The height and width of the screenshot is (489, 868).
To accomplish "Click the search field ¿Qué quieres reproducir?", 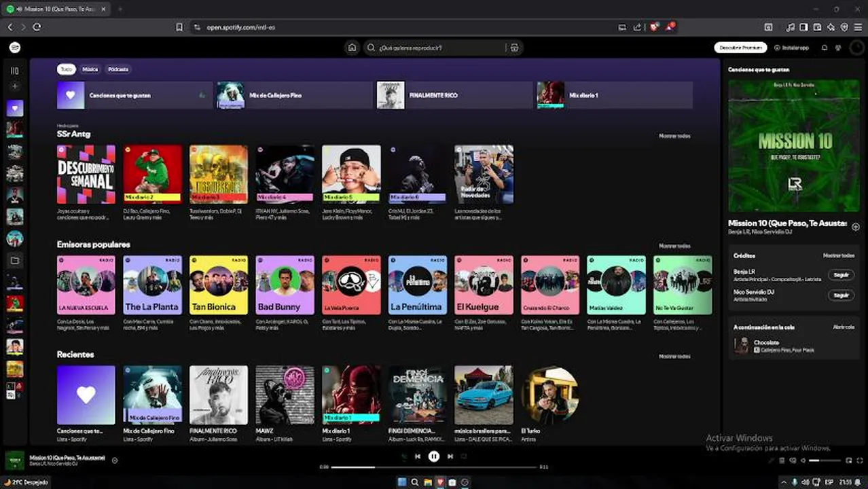I will [441, 48].
